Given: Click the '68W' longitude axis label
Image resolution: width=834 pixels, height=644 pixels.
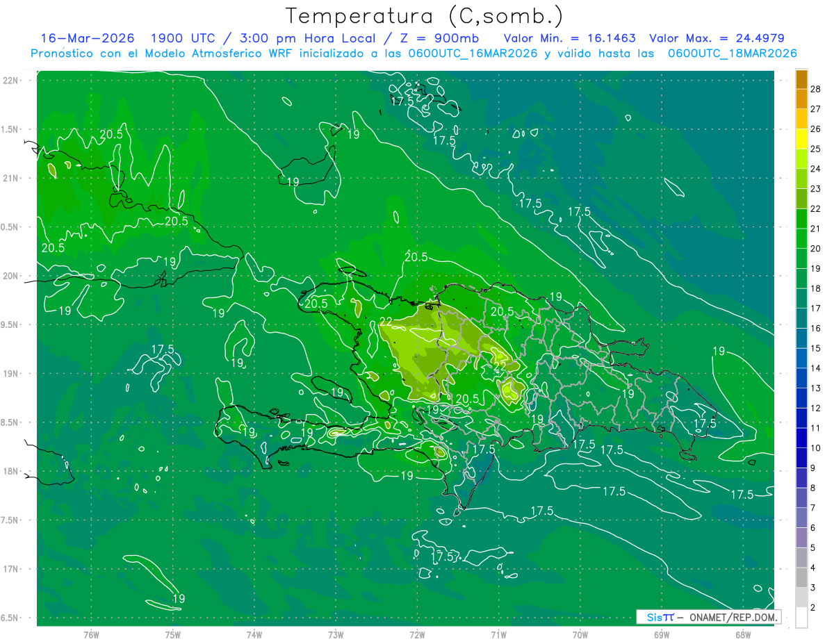Looking at the screenshot, I should (x=743, y=634).
